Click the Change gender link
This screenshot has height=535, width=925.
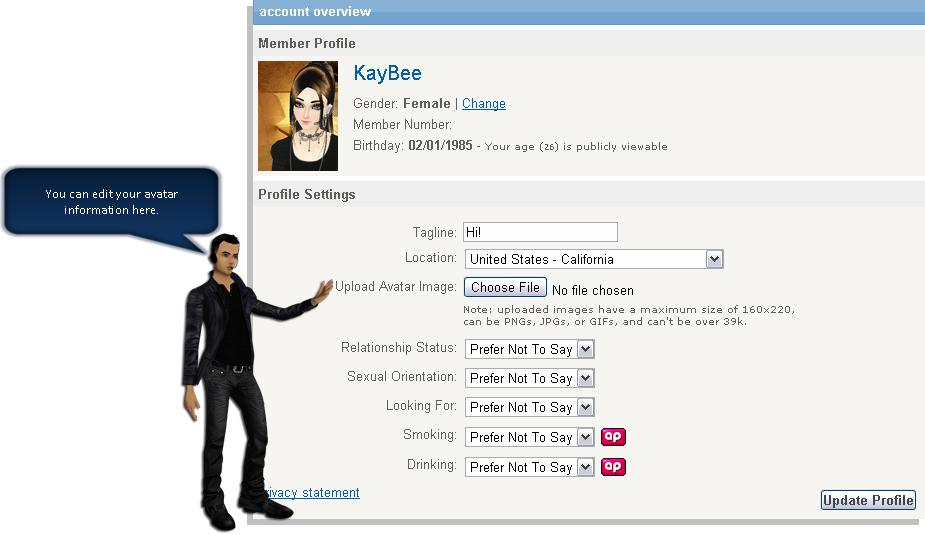(x=484, y=103)
